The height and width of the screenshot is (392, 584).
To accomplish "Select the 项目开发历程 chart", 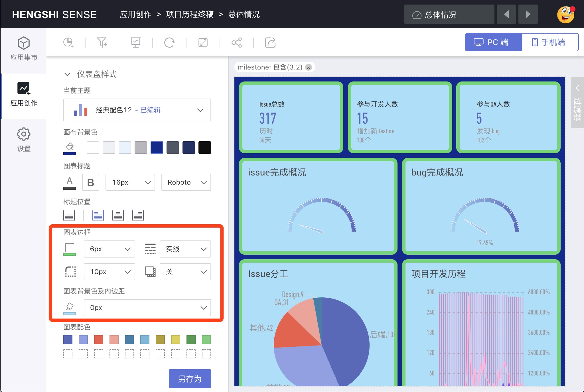I will click(x=481, y=323).
